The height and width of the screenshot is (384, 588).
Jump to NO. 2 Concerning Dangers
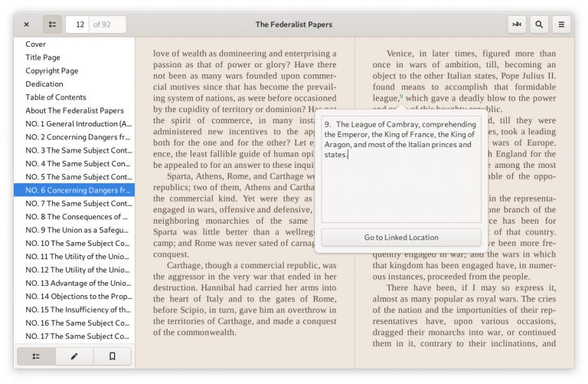point(74,137)
